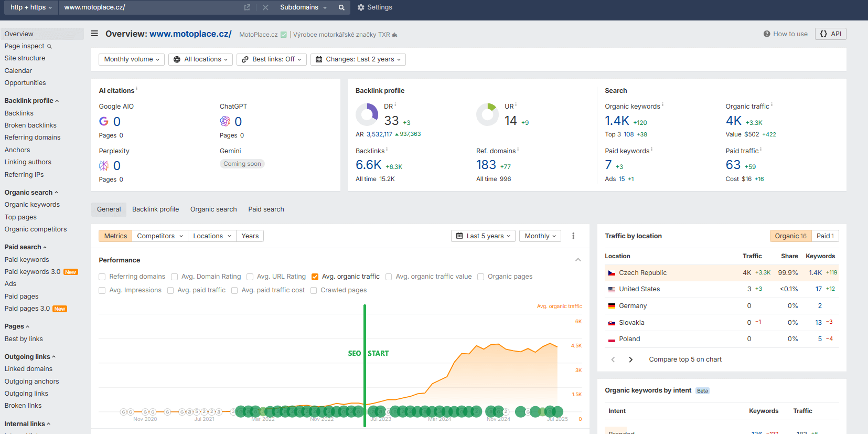Clear the URL with the X icon
Screen dimensions: 868x434
pyautogui.click(x=265, y=7)
